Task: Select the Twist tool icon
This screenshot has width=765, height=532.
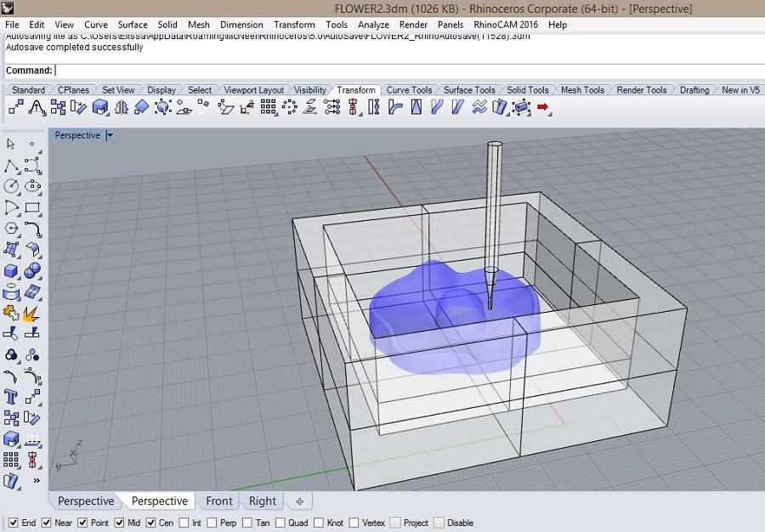Action: point(374,107)
